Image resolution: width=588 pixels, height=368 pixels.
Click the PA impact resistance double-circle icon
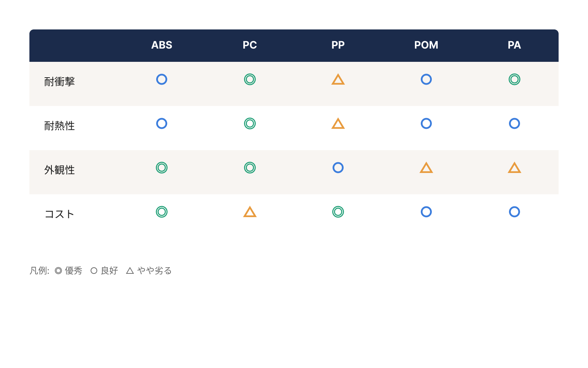coord(514,79)
